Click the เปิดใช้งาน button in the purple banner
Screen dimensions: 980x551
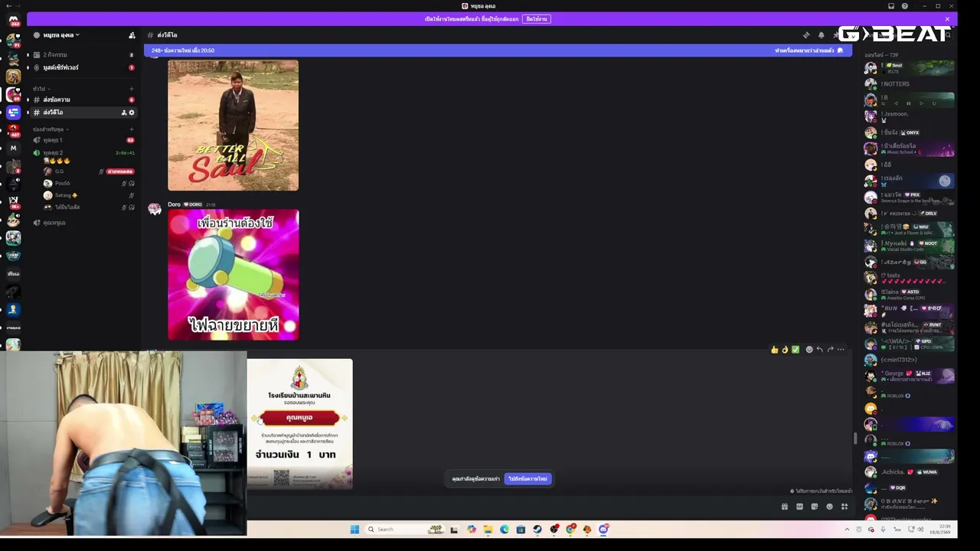537,19
